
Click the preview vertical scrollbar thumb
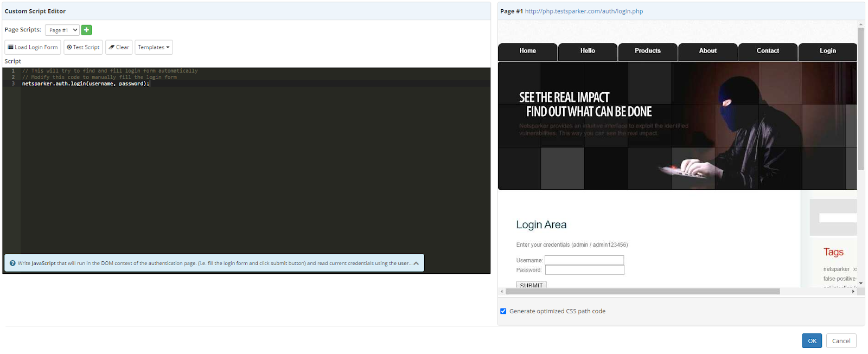[861, 99]
